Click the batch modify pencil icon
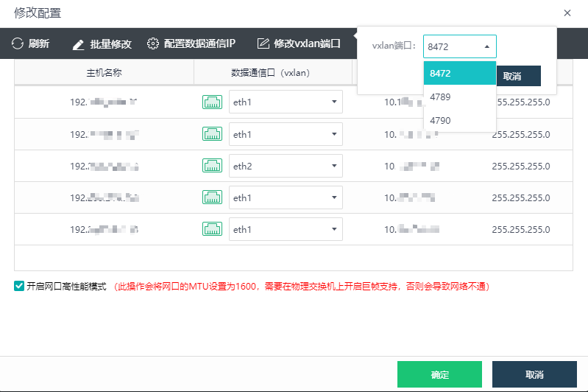 79,44
